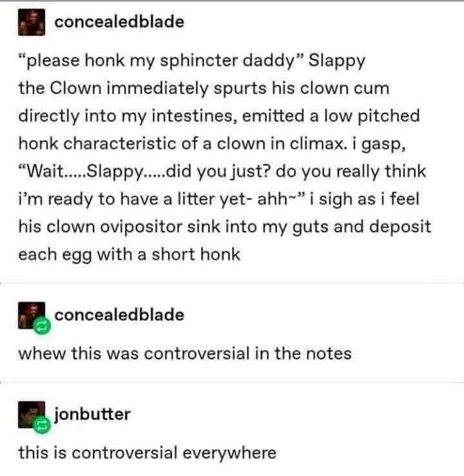Click the last line ending with 'short honk'

129,254
